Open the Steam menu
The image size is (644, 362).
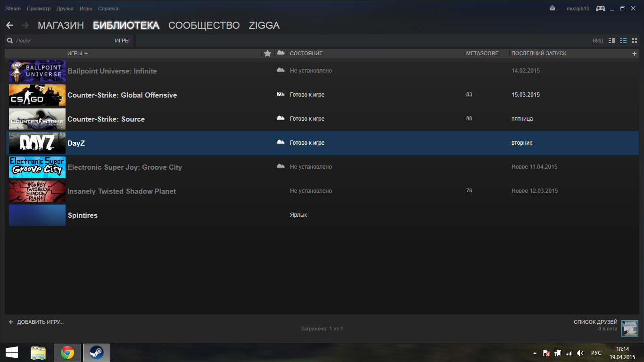(13, 8)
